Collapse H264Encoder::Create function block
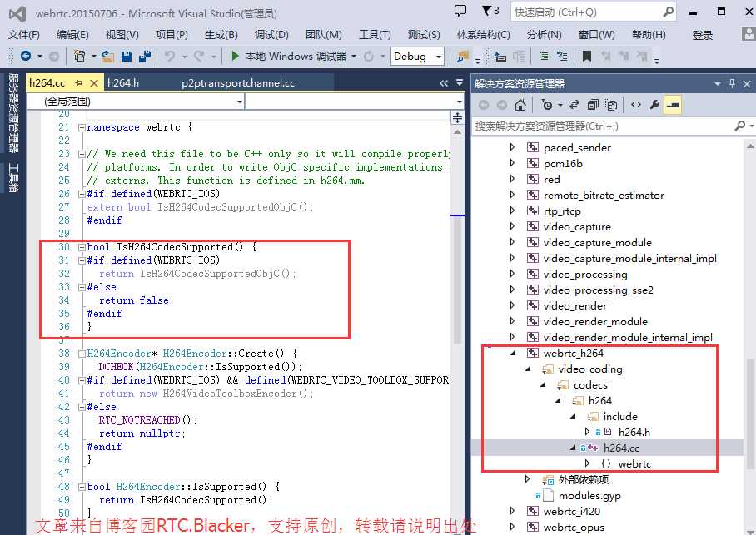 (x=82, y=354)
